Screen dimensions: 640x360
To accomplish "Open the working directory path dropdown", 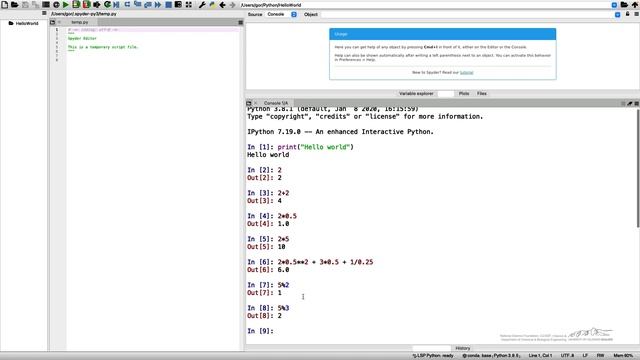I will [614, 5].
